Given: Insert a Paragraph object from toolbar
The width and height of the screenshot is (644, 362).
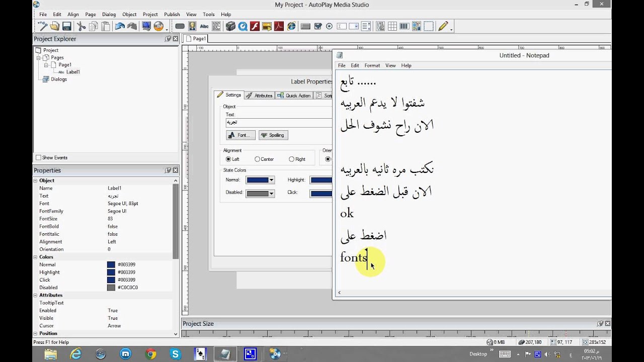Looking at the screenshot, I should click(216, 26).
